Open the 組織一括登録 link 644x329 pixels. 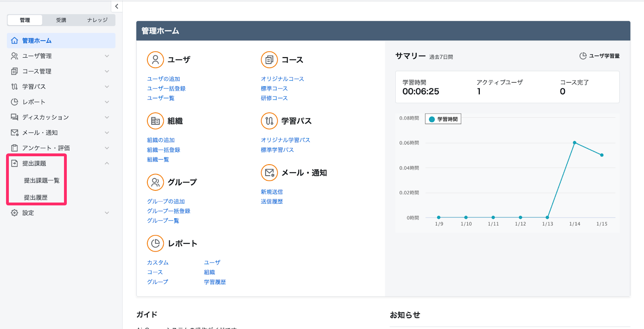163,150
